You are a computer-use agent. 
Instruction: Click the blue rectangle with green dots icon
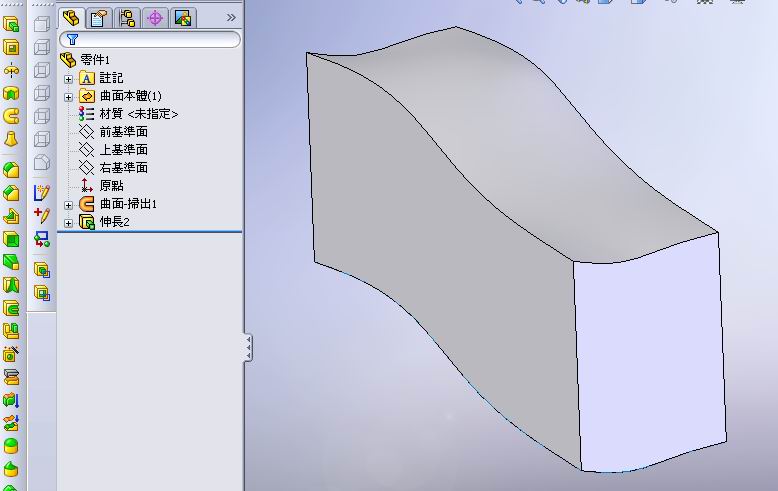pos(42,239)
